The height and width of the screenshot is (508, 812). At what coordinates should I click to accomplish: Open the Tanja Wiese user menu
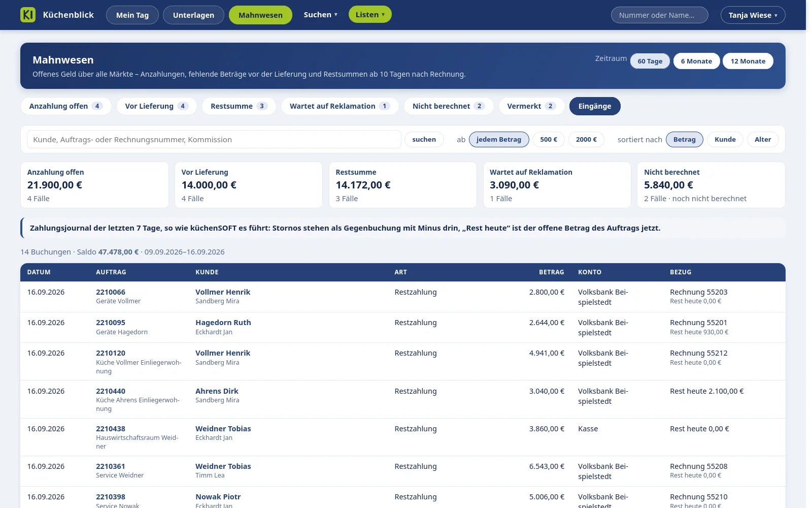(x=753, y=15)
